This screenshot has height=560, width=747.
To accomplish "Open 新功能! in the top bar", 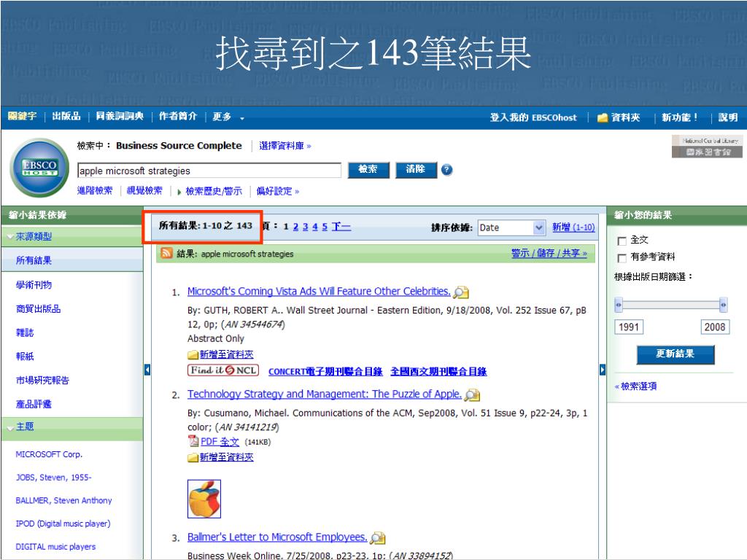I will (x=680, y=117).
